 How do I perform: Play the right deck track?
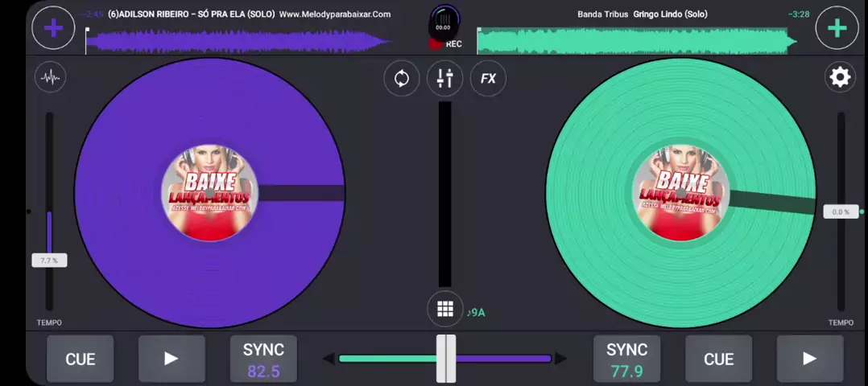coord(809,359)
